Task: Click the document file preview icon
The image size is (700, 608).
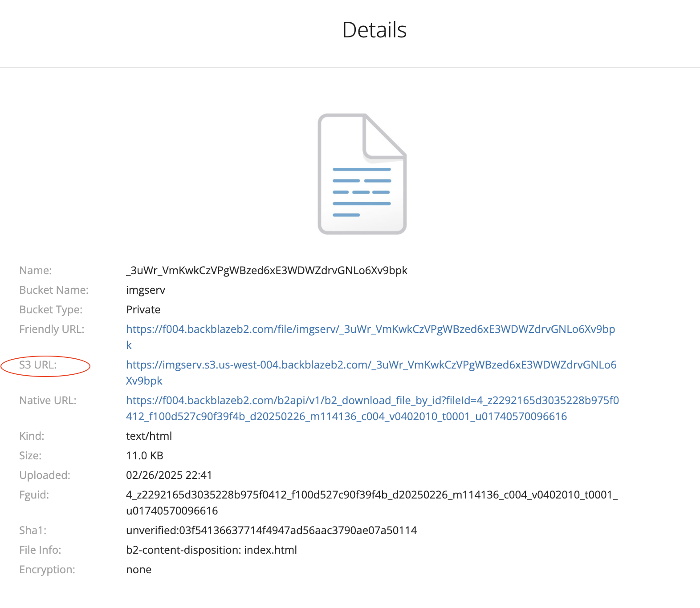Action: pos(362,174)
